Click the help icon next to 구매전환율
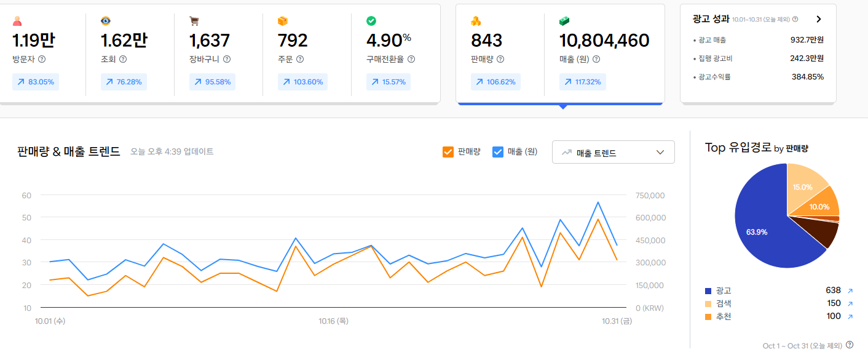 click(x=411, y=60)
